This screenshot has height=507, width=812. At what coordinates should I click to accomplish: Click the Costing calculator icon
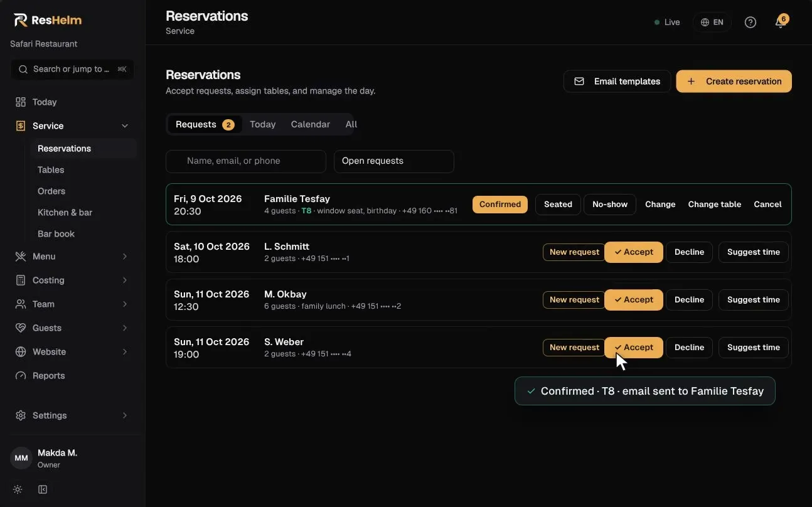[x=21, y=280]
